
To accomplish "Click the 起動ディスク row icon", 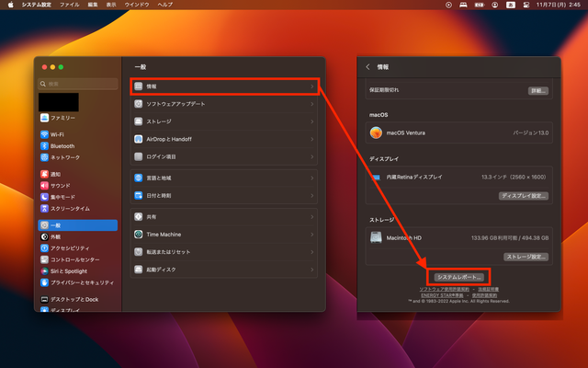I will (x=139, y=270).
